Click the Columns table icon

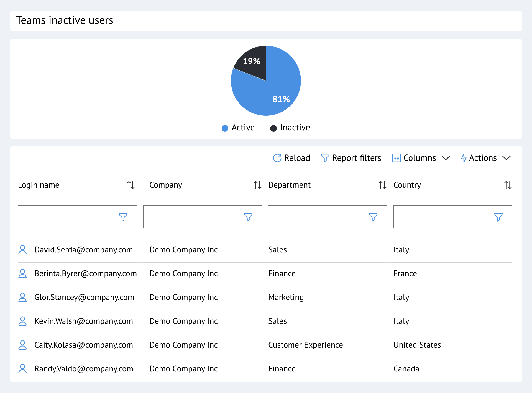396,158
